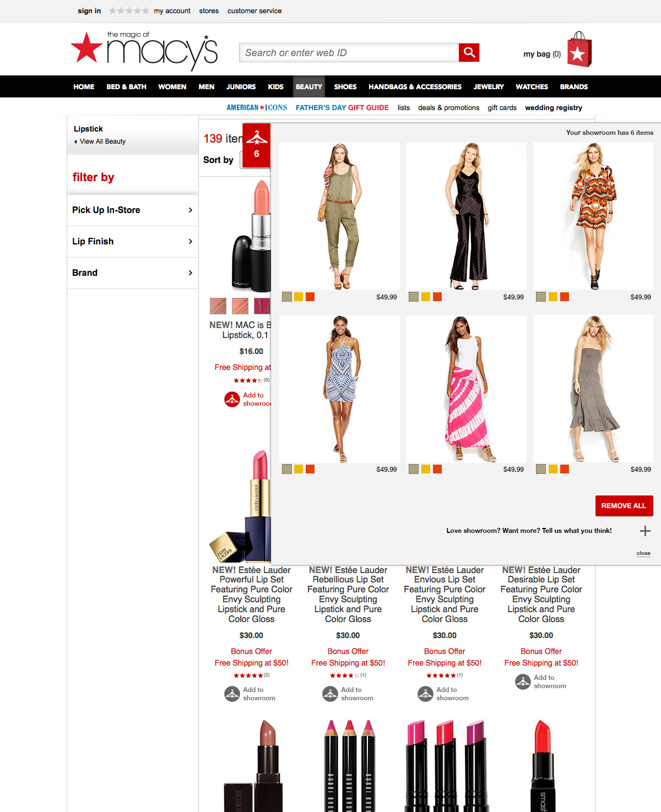Click star rating under Rebellious Lip Set
Image resolution: width=661 pixels, height=812 pixels.
[x=344, y=675]
